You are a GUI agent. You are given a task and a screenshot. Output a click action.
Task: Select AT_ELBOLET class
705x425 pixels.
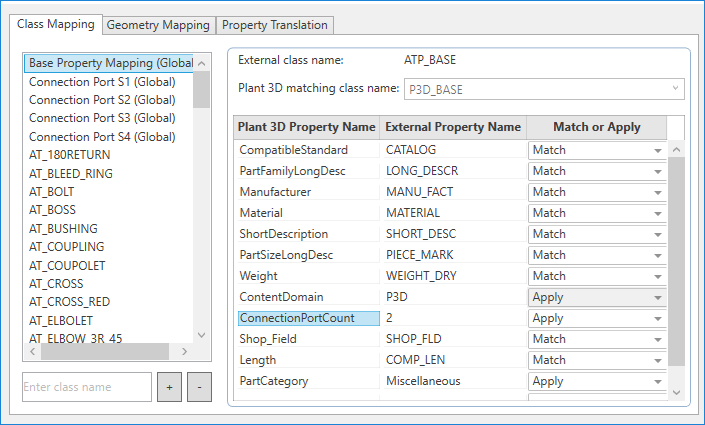[x=109, y=320]
